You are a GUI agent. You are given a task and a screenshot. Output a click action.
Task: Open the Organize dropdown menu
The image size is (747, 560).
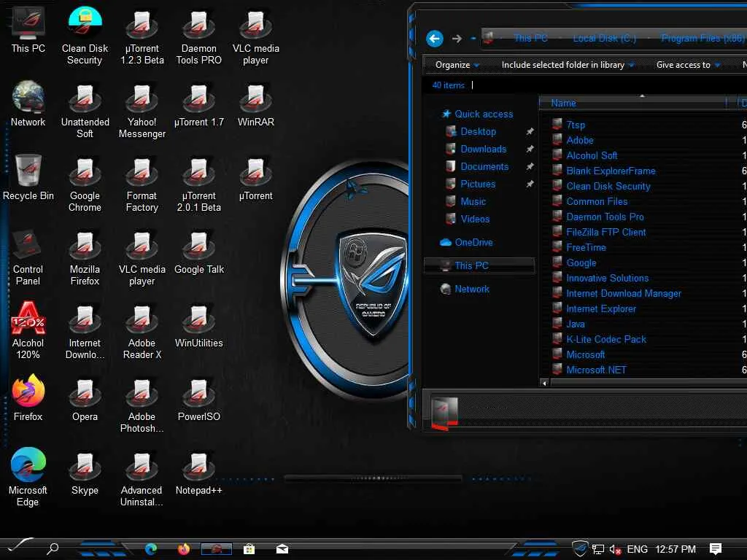point(457,65)
